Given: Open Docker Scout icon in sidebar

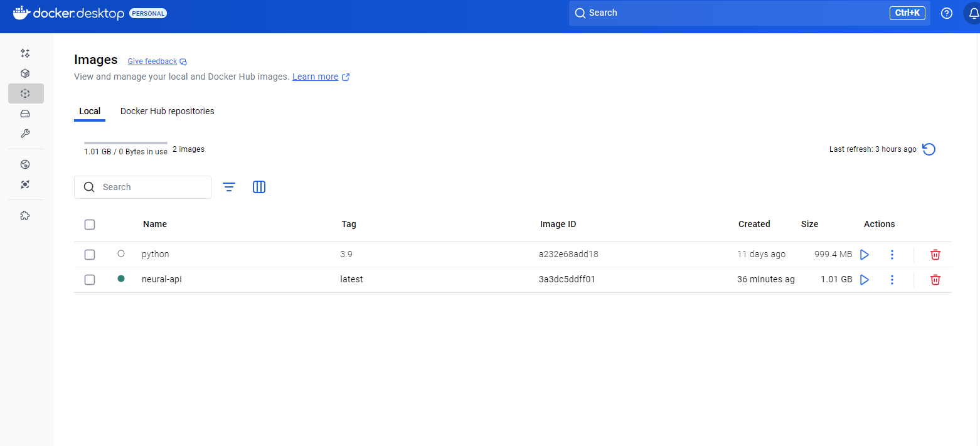Looking at the screenshot, I should (25, 184).
